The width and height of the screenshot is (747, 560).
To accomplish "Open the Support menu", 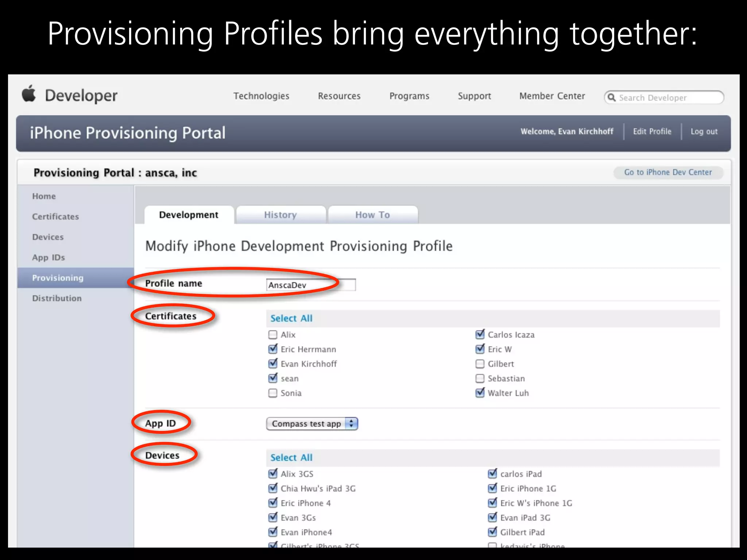I will (474, 96).
